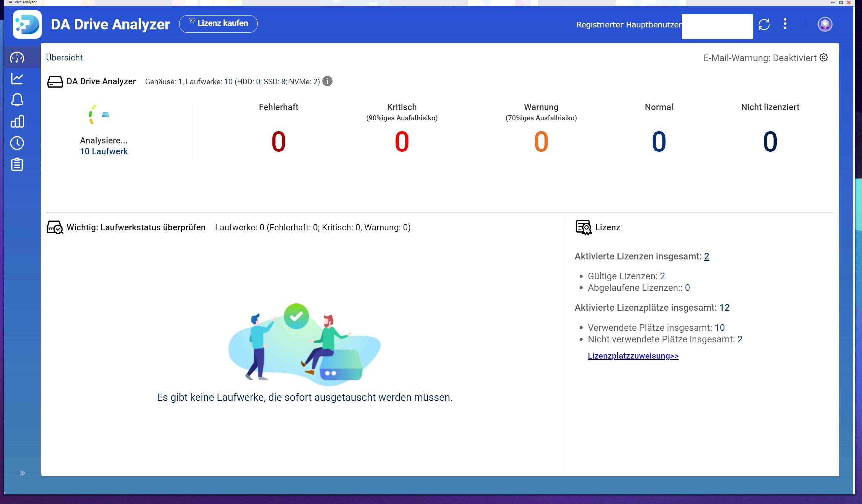Open the activated licenses total link 2
Image resolution: width=862 pixels, height=504 pixels.
[x=706, y=256]
